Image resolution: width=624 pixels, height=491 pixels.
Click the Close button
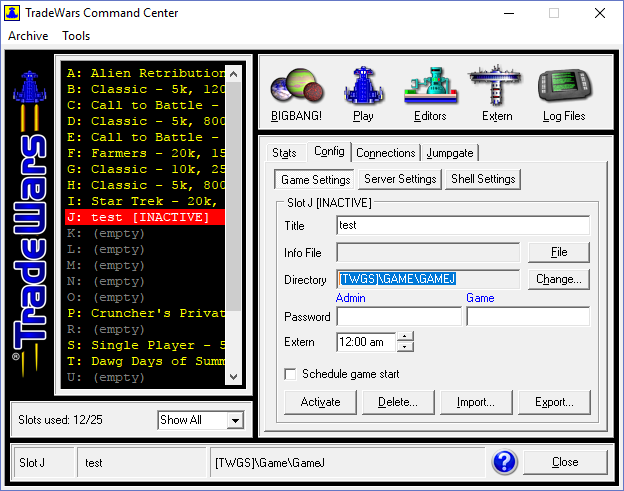pos(565,462)
